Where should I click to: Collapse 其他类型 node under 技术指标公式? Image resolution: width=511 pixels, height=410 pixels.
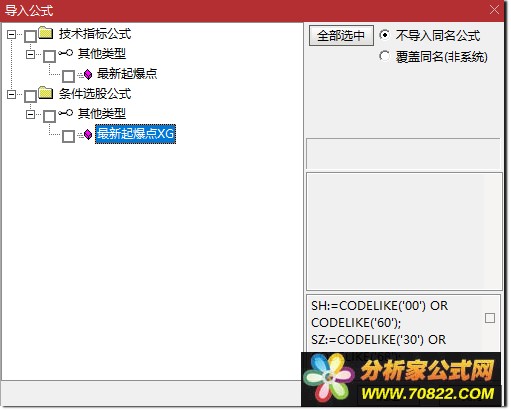pos(31,54)
